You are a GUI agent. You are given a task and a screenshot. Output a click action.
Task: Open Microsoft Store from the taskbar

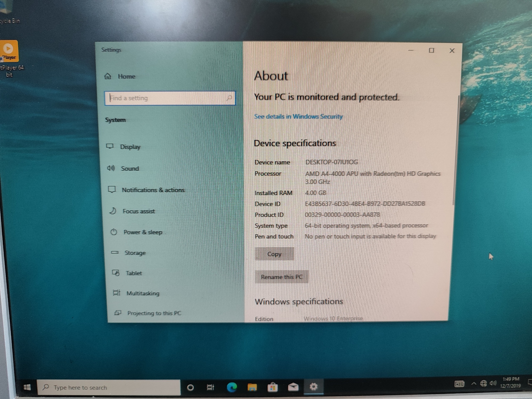[x=272, y=387]
